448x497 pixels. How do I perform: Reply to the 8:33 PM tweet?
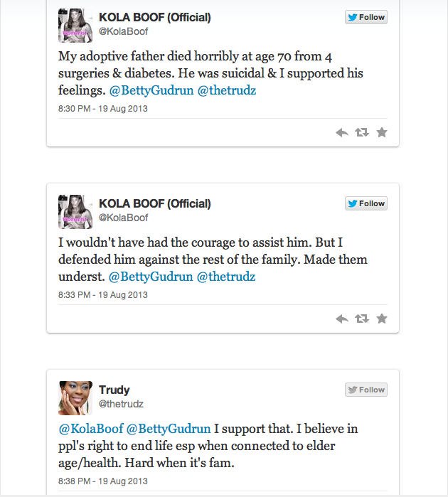click(341, 319)
